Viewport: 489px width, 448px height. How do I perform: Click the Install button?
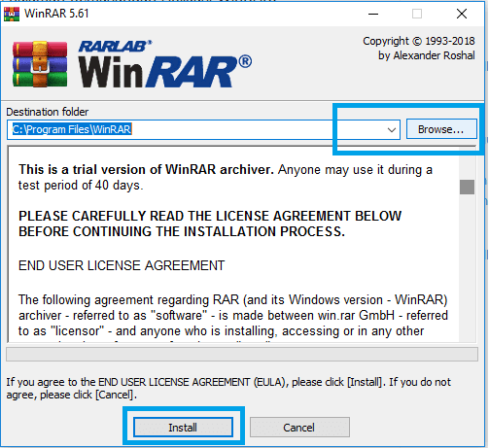[183, 427]
